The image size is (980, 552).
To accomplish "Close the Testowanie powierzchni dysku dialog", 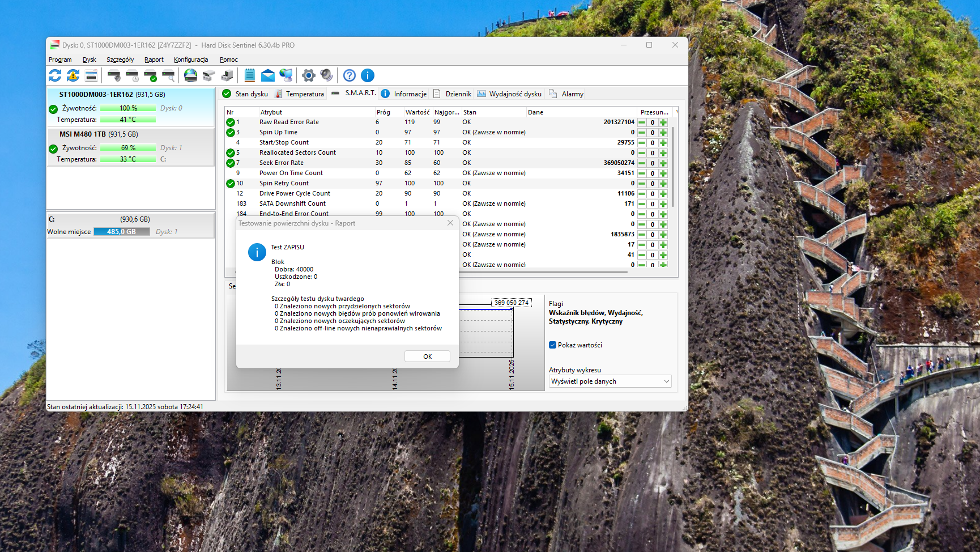I will [x=450, y=223].
